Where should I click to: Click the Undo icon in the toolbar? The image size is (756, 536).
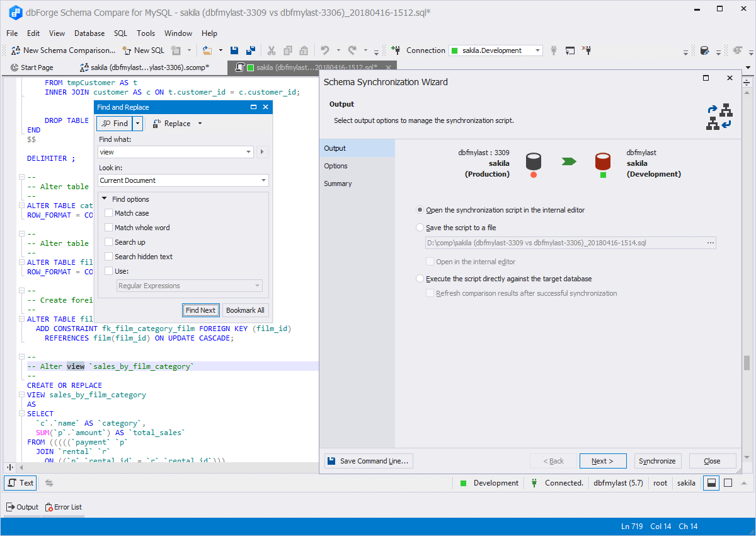tap(326, 50)
